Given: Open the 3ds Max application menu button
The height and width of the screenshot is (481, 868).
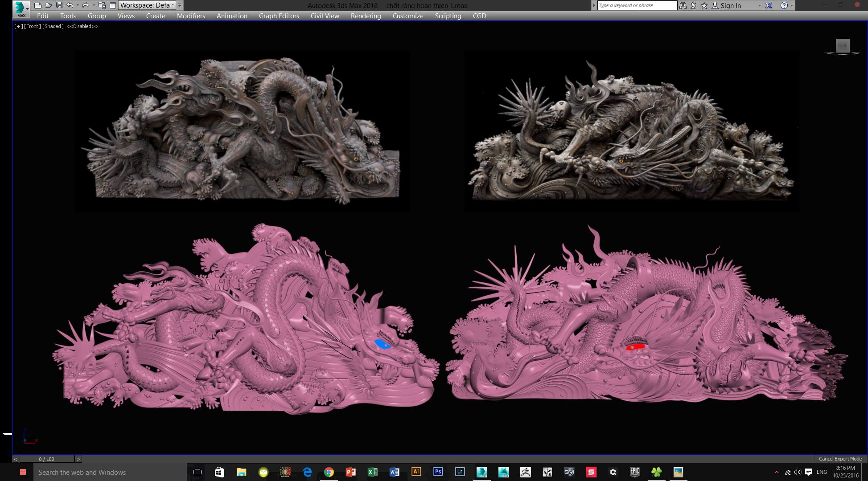Looking at the screenshot, I should (21, 8).
